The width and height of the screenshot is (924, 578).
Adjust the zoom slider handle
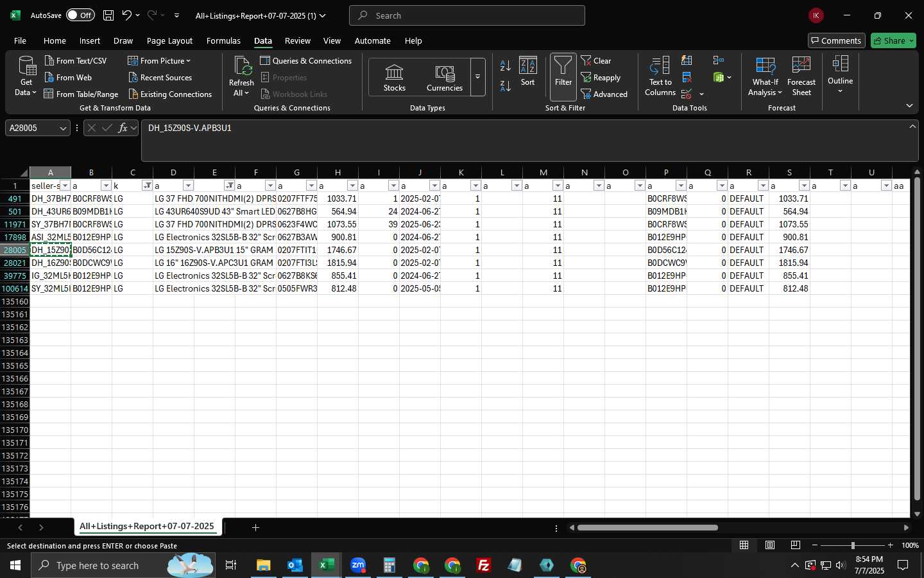853,545
